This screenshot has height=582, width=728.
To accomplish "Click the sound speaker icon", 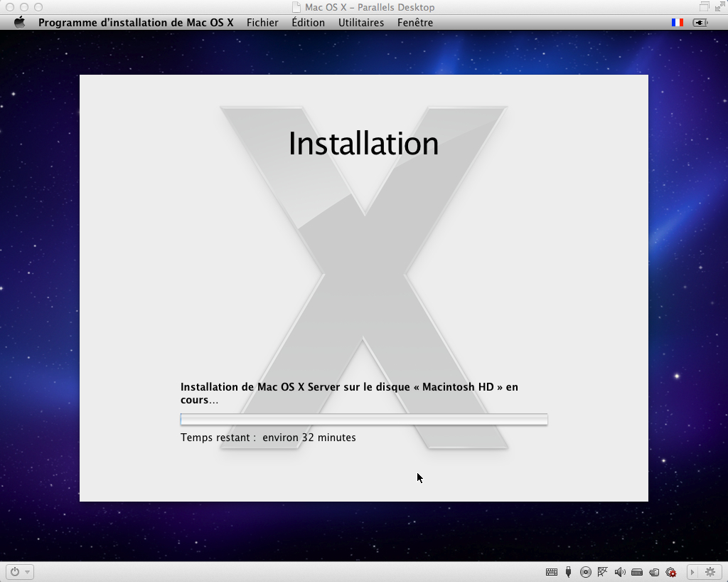I will (x=620, y=572).
